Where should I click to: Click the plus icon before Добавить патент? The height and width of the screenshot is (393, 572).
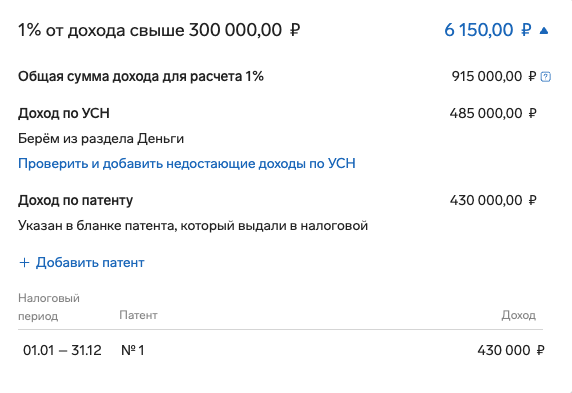[x=24, y=262]
